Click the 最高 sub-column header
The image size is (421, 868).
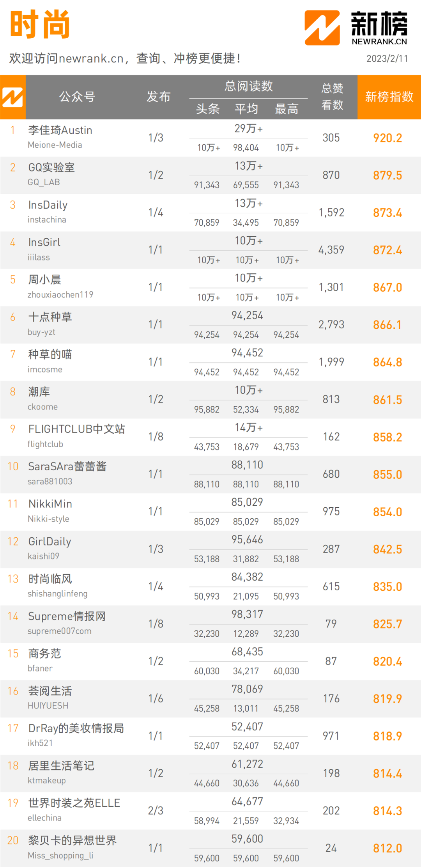pos(287,109)
